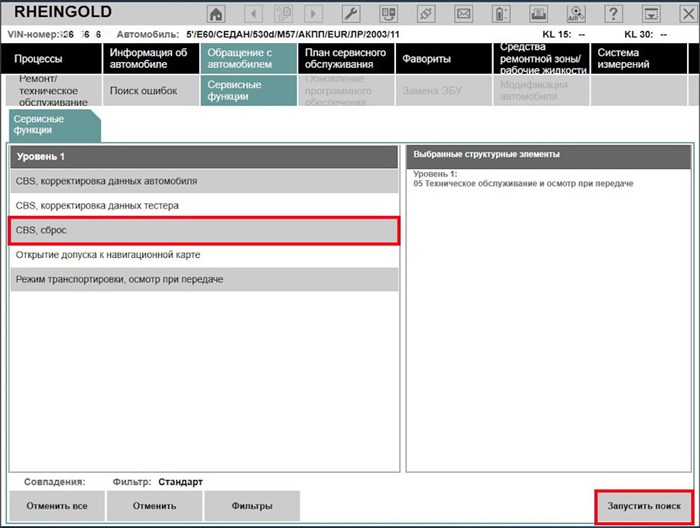Open the toolbar dropdown arrow icon
This screenshot has height=528, width=700.
coord(652,14)
